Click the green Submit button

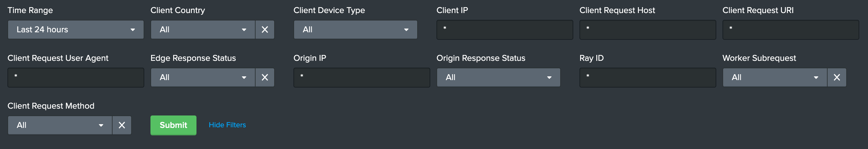(173, 125)
